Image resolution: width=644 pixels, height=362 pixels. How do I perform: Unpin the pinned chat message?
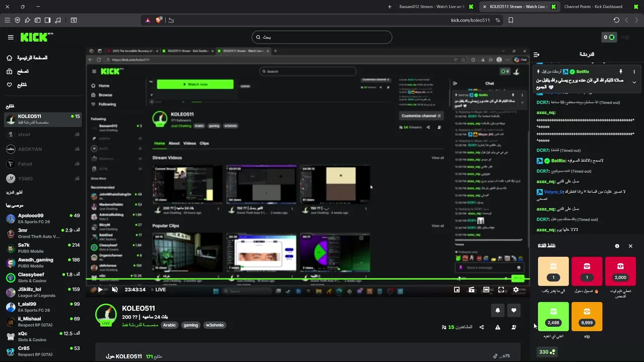[x=621, y=72]
